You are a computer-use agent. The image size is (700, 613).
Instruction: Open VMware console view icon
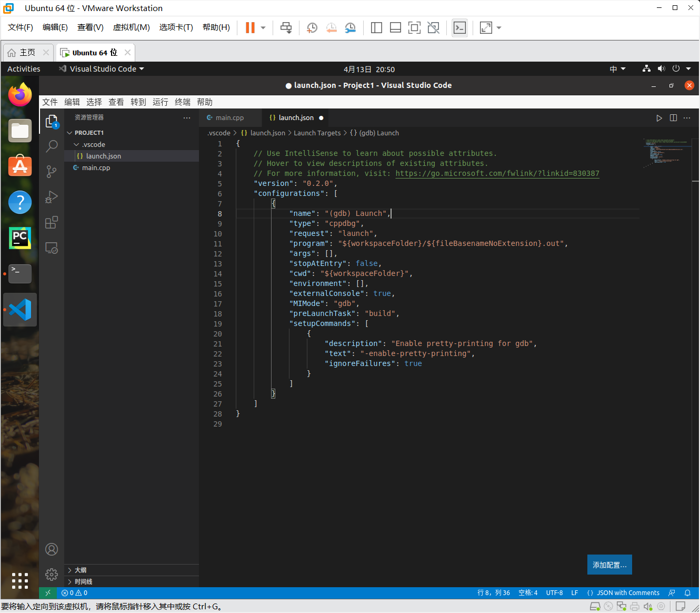click(x=459, y=28)
